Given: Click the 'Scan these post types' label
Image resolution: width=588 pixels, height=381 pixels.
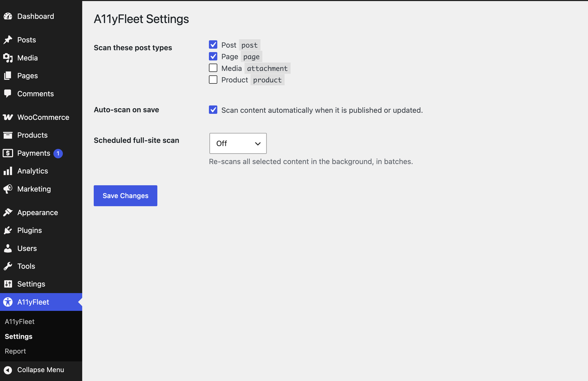Looking at the screenshot, I should point(133,48).
